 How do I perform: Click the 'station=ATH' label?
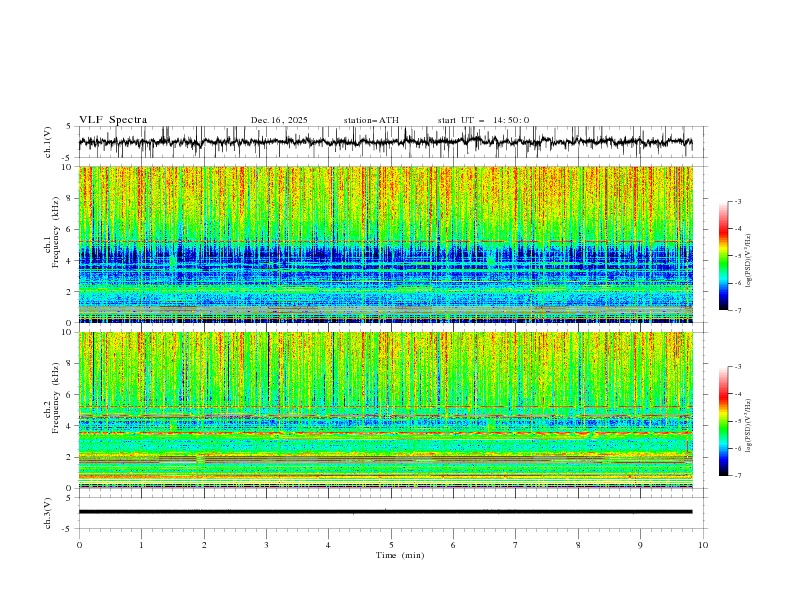pyautogui.click(x=371, y=120)
